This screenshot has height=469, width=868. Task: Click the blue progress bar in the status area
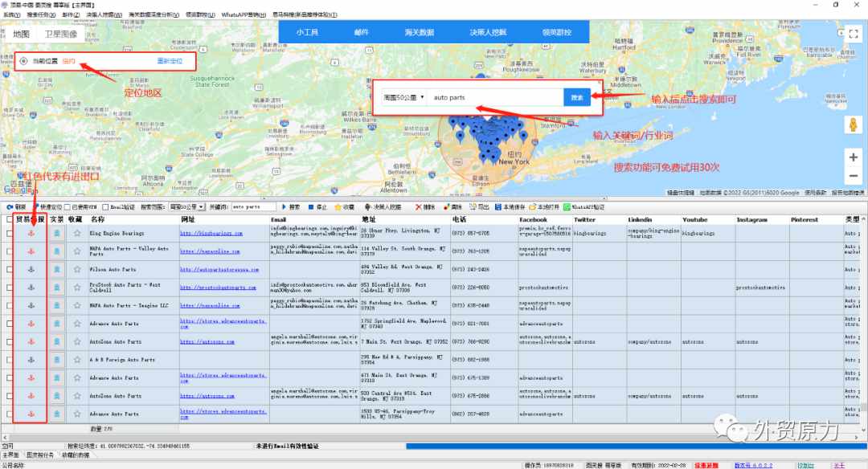click(635, 446)
